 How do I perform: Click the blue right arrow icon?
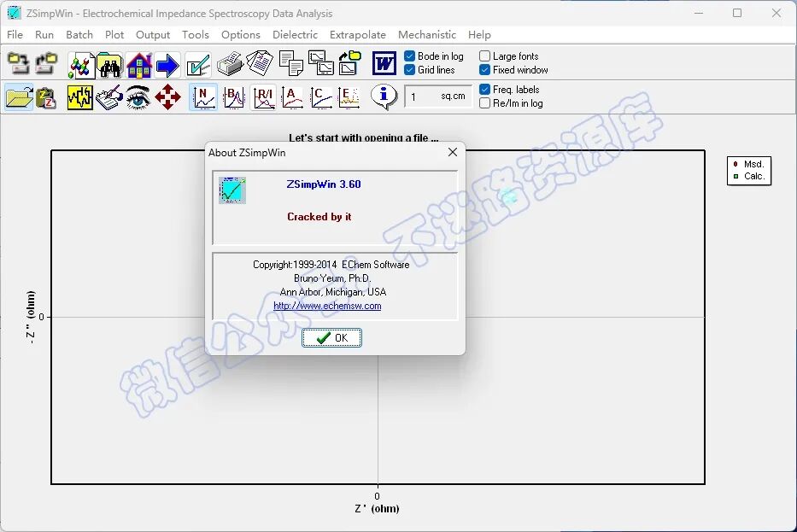[x=167, y=65]
